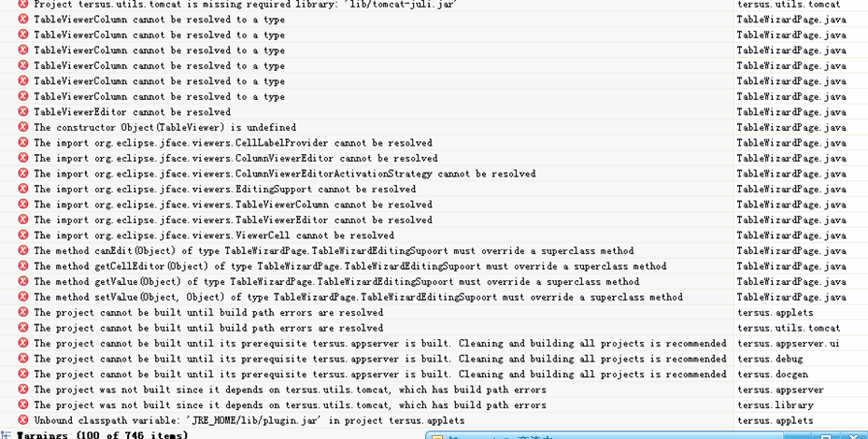Select missing tomcat-juli.jar library error row
The image size is (868, 439).
245,5
